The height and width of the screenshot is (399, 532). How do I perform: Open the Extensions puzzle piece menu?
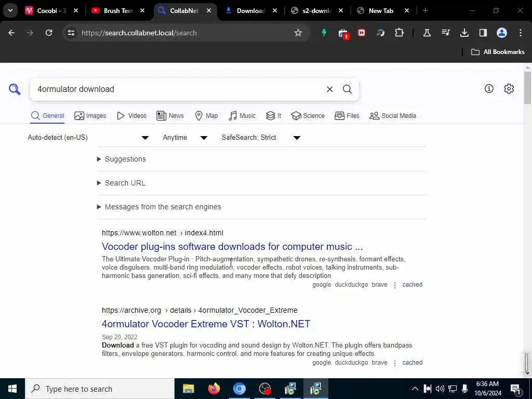400,33
